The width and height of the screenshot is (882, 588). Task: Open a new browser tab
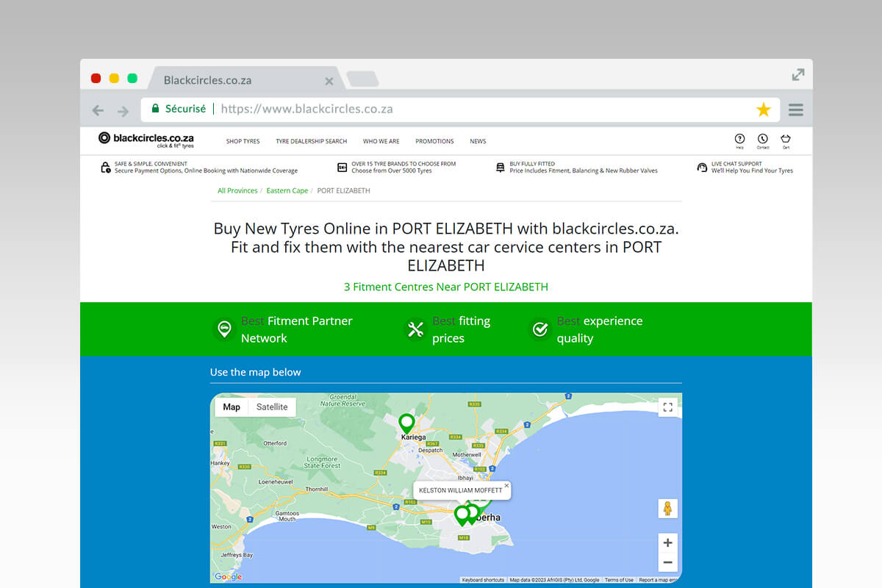click(362, 79)
